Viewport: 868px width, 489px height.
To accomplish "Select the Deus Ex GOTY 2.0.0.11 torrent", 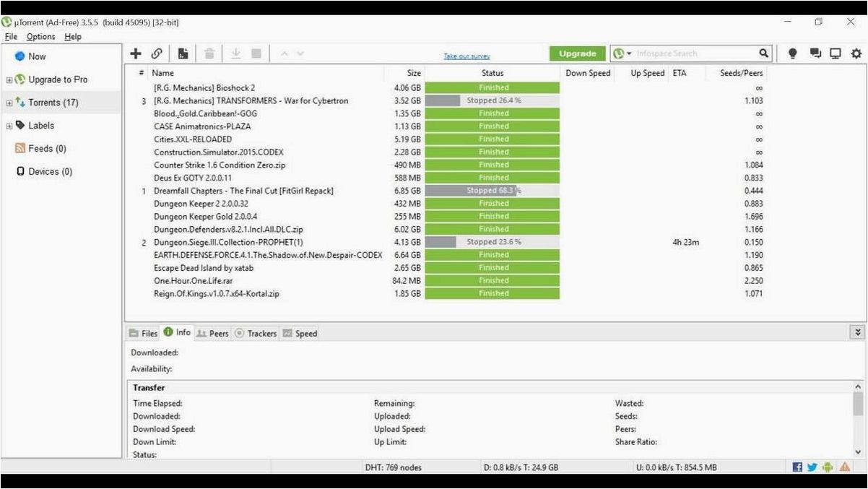I will coord(193,178).
